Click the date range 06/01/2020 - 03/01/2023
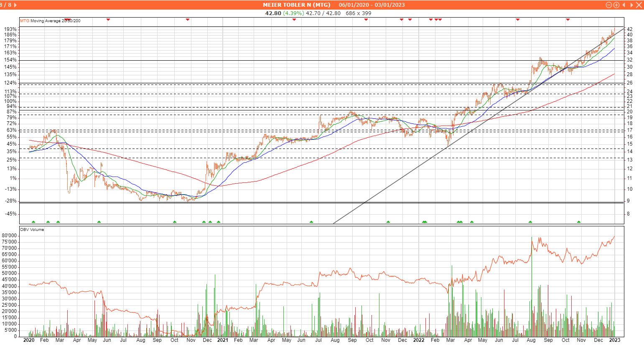 click(x=372, y=5)
